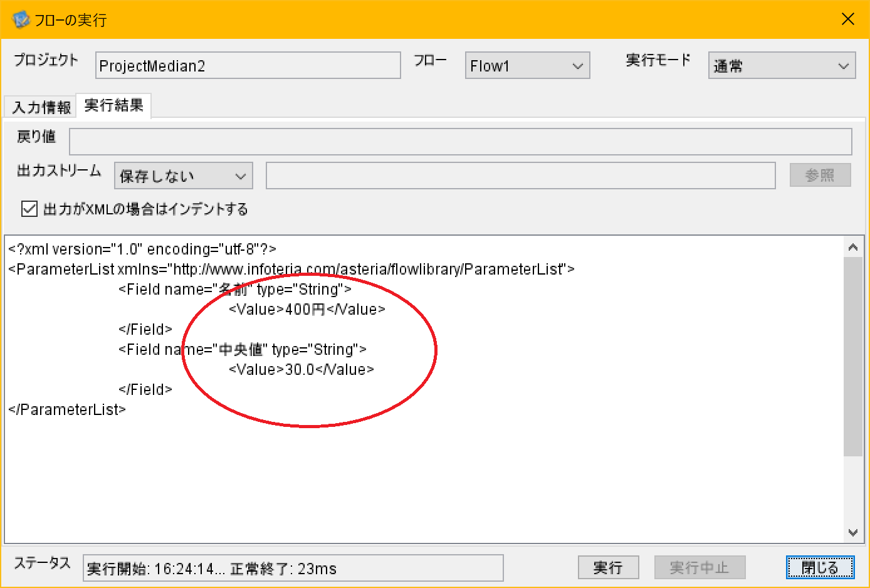Click the 実行中止 button

(700, 568)
